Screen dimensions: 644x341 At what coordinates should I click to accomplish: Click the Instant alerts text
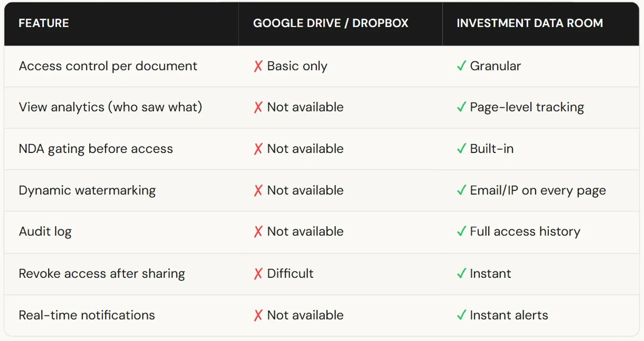509,315
